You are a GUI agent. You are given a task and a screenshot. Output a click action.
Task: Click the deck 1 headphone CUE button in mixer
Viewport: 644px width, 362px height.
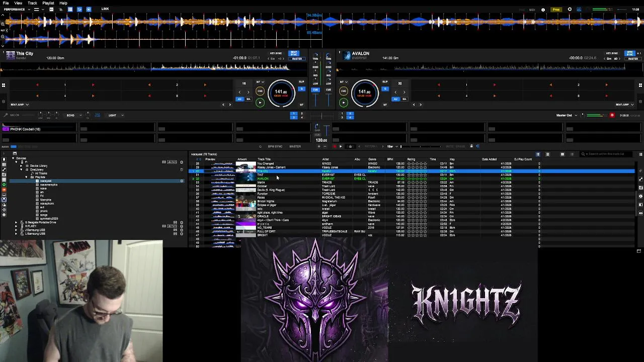coord(315,89)
